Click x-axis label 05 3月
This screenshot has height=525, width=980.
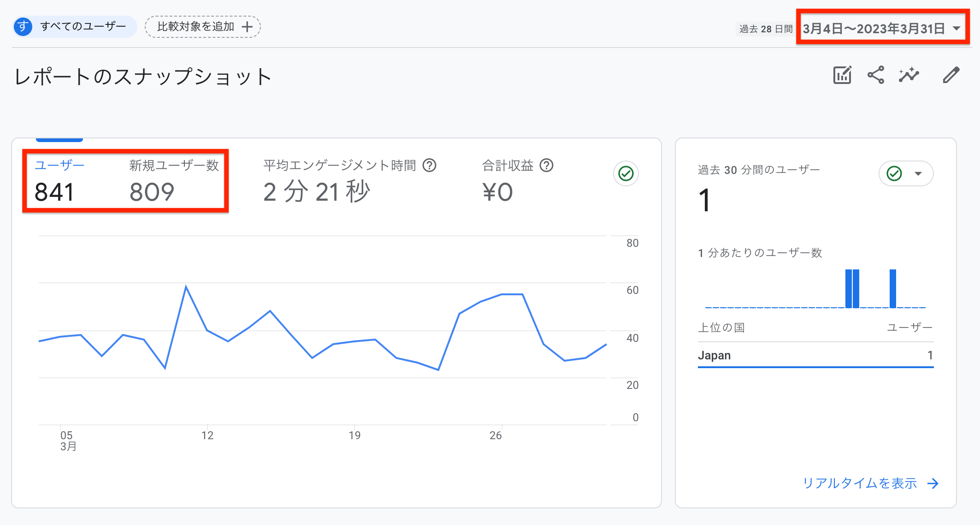[x=68, y=441]
